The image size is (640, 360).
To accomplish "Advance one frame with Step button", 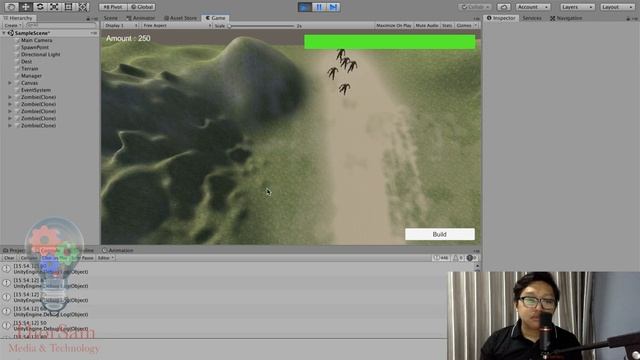I will tap(333, 7).
